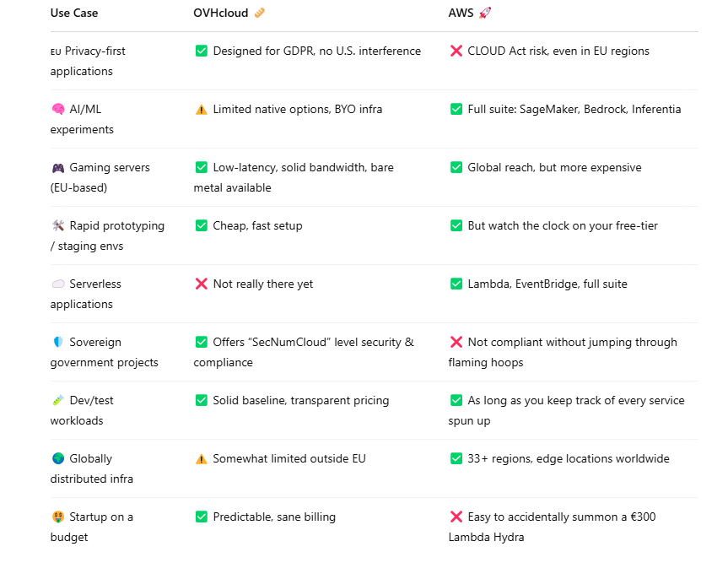This screenshot has height=579, width=728.
Task: Click the game controller icon for Gaming servers
Action: click(58, 168)
